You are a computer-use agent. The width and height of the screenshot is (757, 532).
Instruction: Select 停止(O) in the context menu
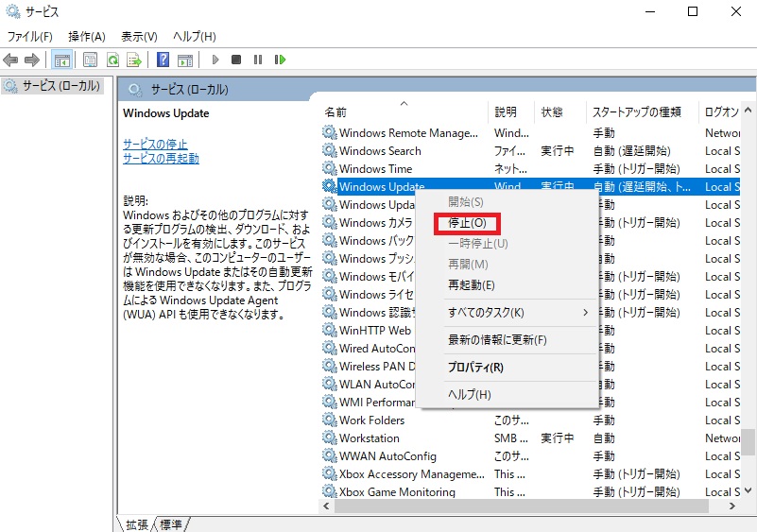point(467,224)
